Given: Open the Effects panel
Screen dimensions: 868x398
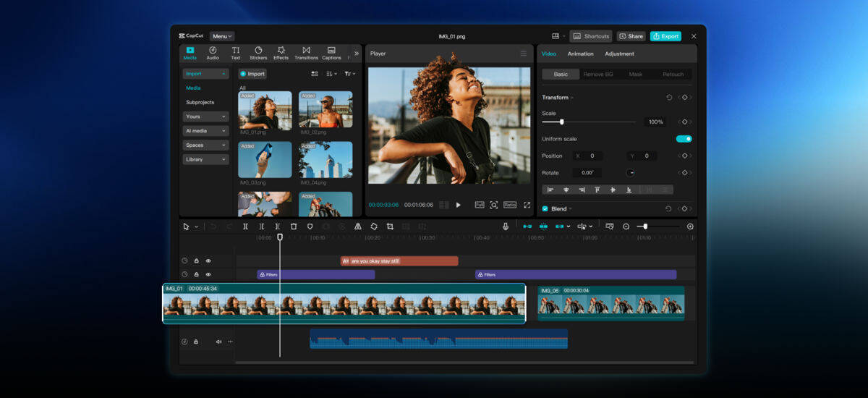Looking at the screenshot, I should (x=281, y=53).
